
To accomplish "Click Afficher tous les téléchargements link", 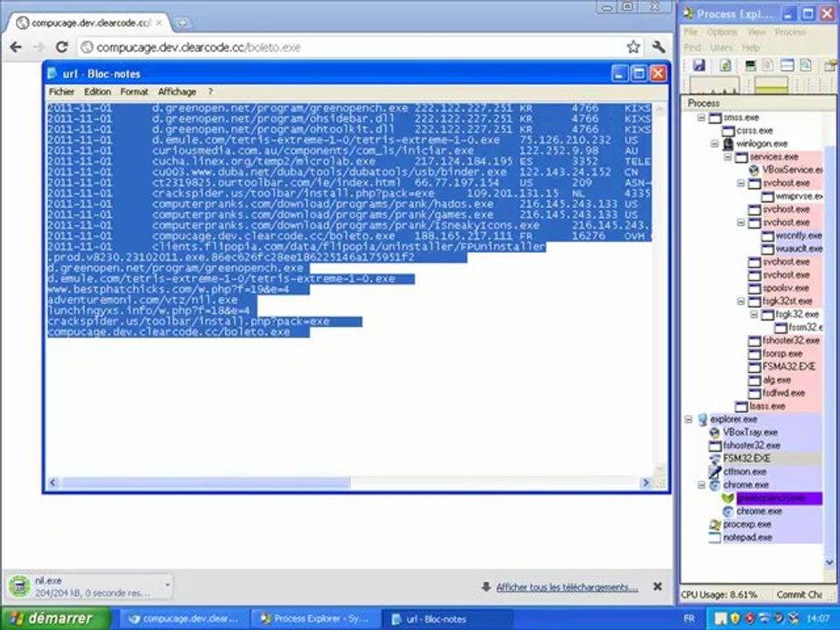I will click(x=566, y=587).
